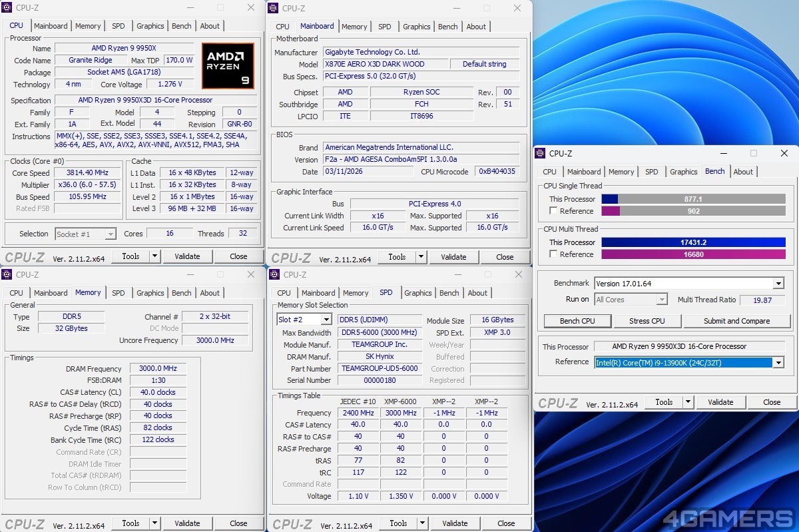Open Tools arrow menu in Memory window
The width and height of the screenshot is (799, 532).
pyautogui.click(x=154, y=523)
